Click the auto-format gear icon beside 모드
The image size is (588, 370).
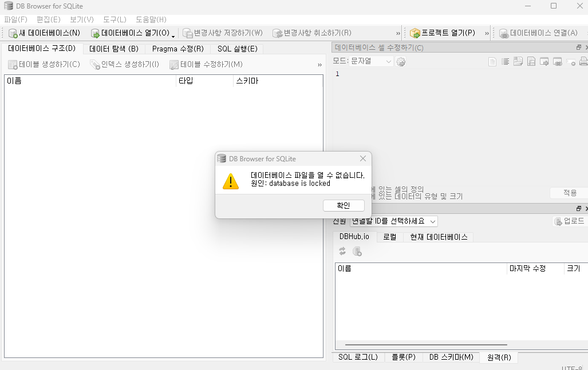pos(401,61)
